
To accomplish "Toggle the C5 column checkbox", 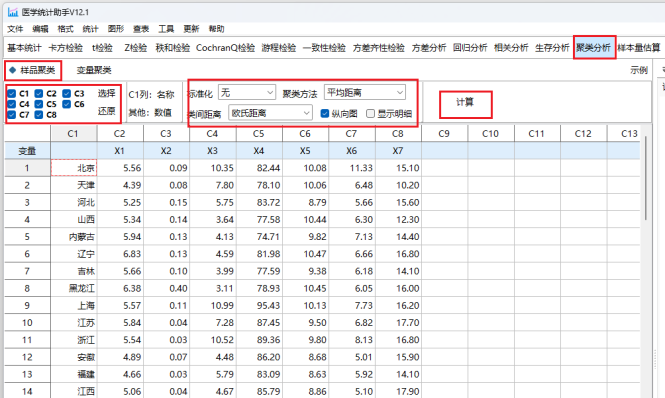I will point(39,104).
